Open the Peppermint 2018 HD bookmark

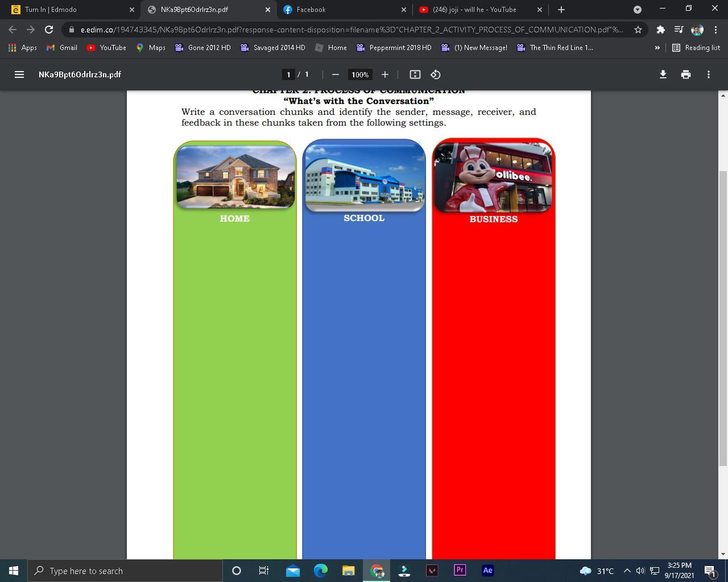coord(394,48)
